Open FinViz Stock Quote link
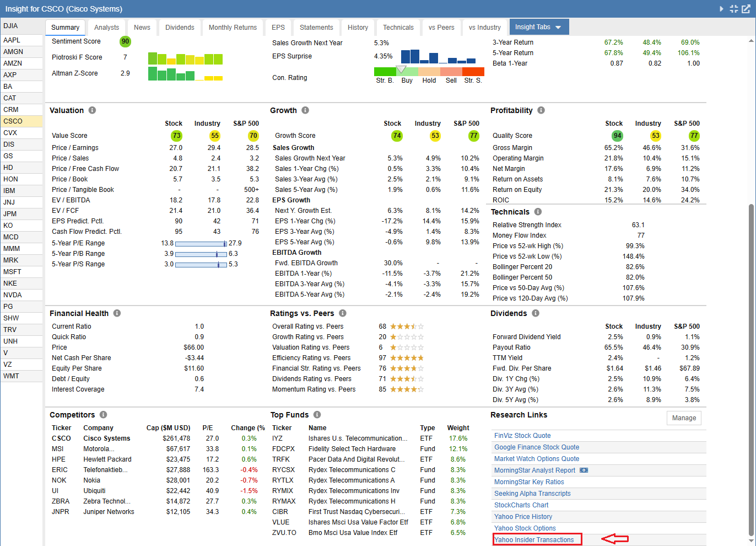756x546 pixels. pyautogui.click(x=522, y=436)
